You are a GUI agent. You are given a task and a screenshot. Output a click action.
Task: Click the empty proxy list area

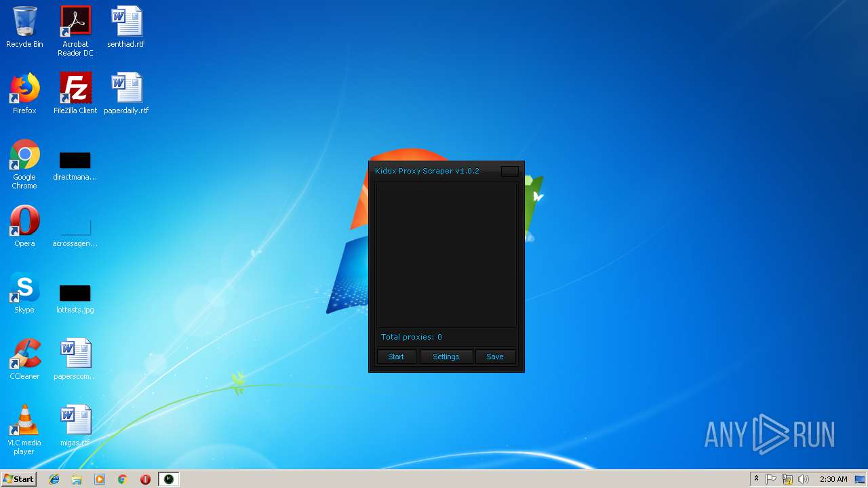point(446,255)
